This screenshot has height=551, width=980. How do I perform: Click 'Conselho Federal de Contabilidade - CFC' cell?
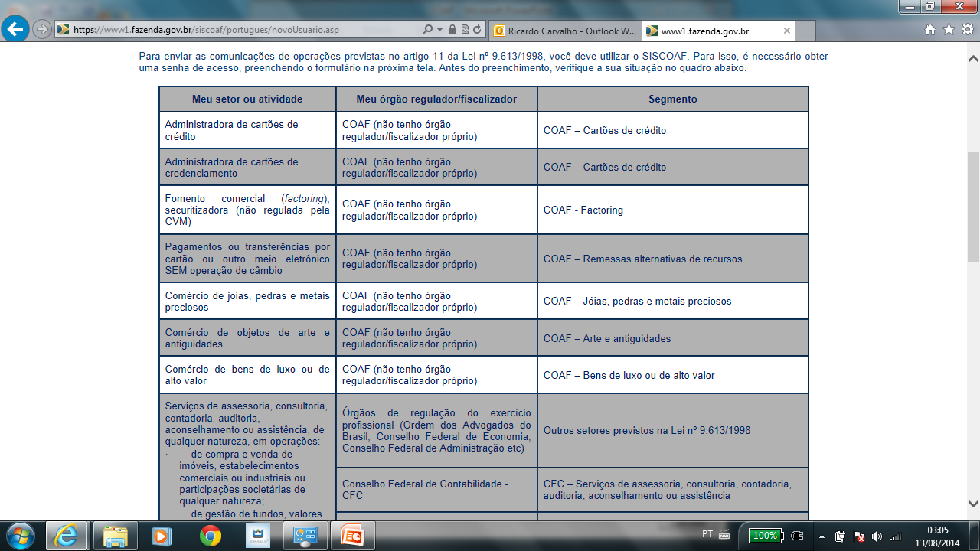[436, 490]
